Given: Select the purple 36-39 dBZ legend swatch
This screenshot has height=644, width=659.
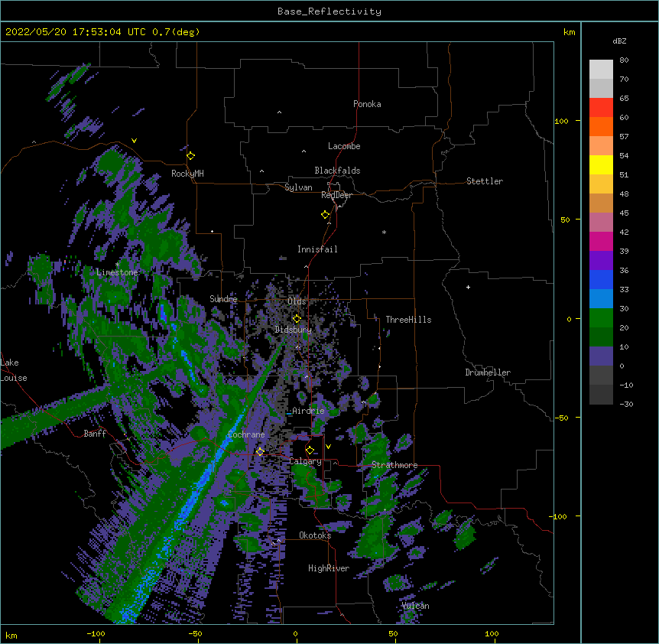Looking at the screenshot, I should point(601,261).
